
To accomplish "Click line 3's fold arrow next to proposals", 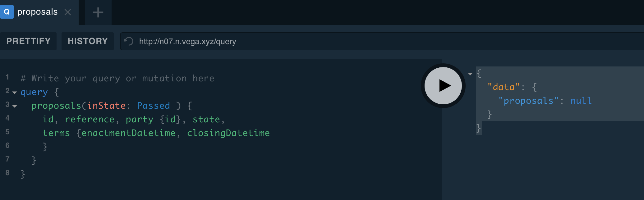I will (14, 106).
